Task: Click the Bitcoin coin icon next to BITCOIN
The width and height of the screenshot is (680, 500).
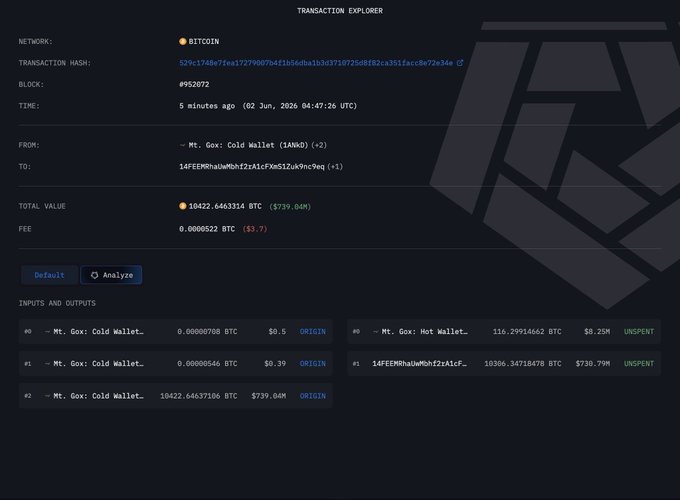Action: (183, 41)
